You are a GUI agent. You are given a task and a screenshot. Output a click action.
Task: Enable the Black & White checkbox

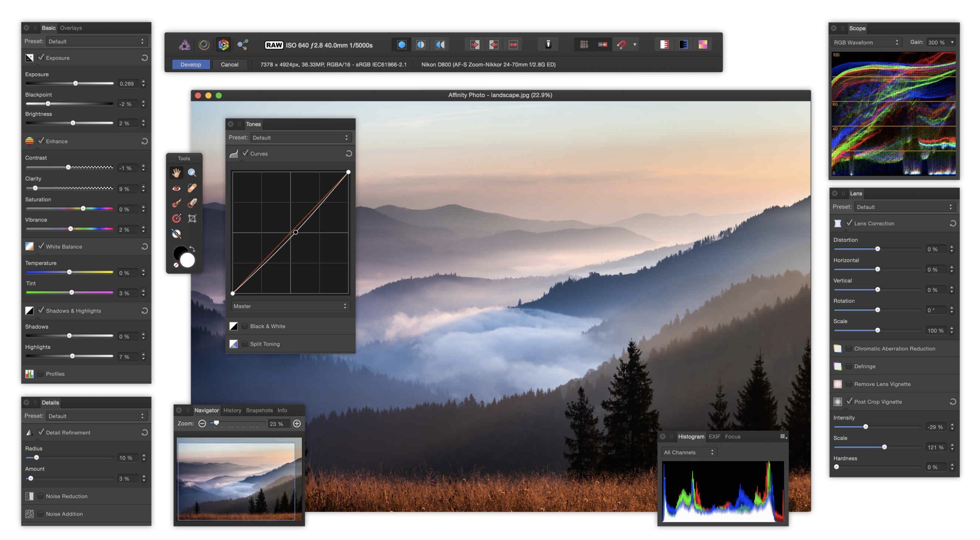(x=244, y=326)
